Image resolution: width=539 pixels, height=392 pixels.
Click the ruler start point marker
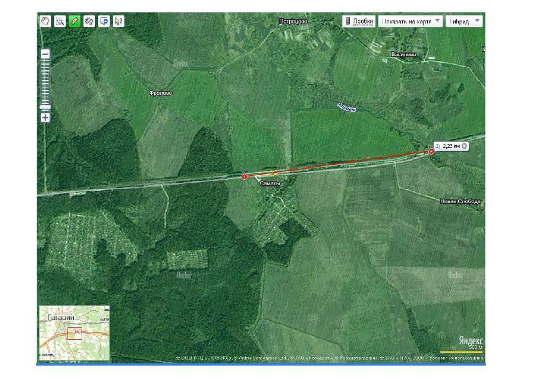pyautogui.click(x=245, y=176)
